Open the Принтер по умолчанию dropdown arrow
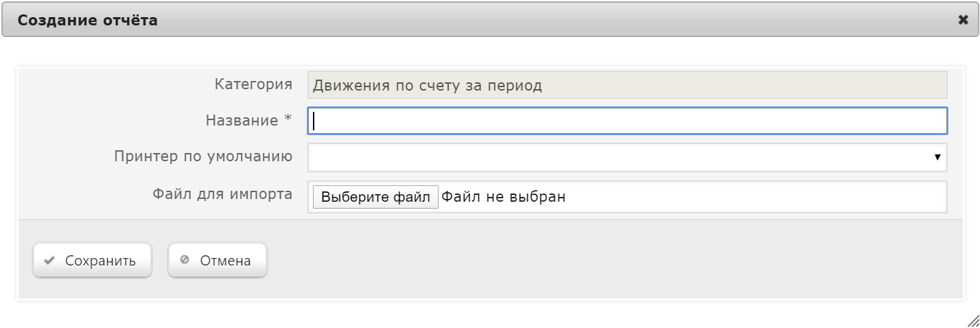The width and height of the screenshot is (980, 328). 937,158
